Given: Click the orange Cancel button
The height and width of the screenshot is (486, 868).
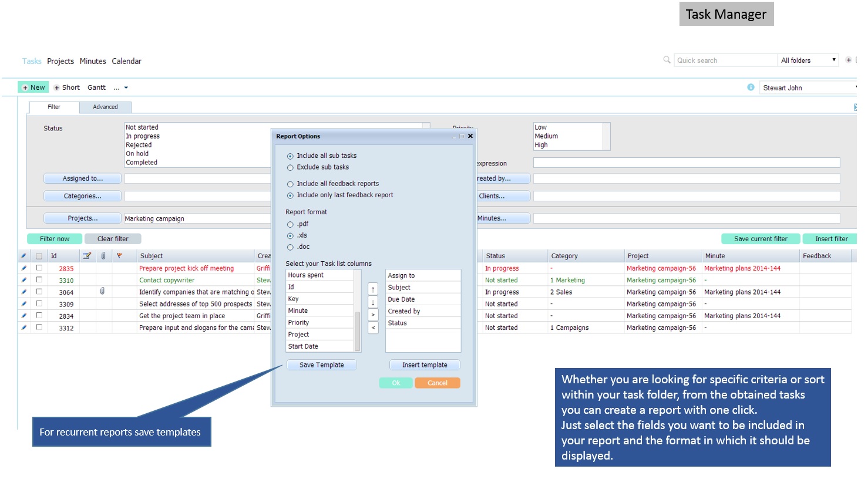Looking at the screenshot, I should point(438,383).
